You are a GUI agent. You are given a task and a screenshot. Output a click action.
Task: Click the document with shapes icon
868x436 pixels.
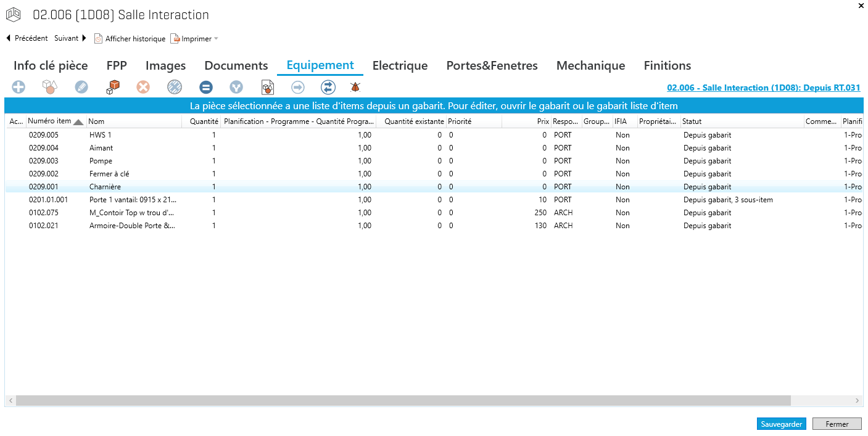267,88
